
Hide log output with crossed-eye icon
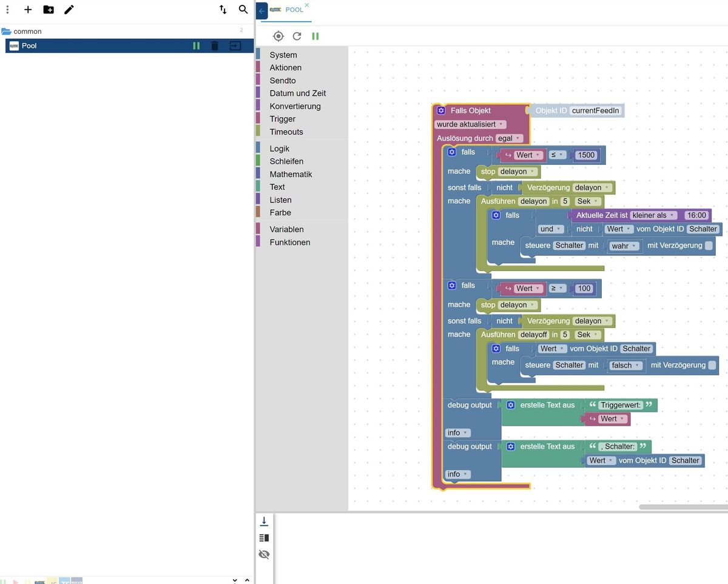pos(264,554)
